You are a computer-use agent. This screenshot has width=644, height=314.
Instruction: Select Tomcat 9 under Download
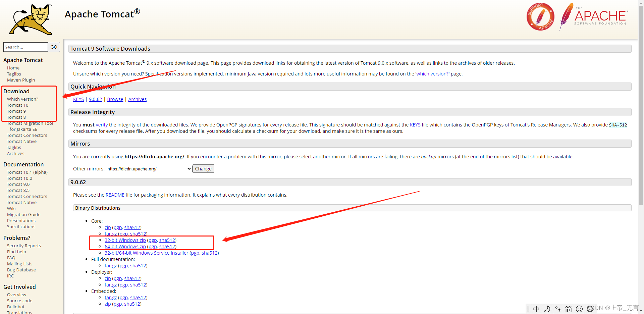pos(16,111)
